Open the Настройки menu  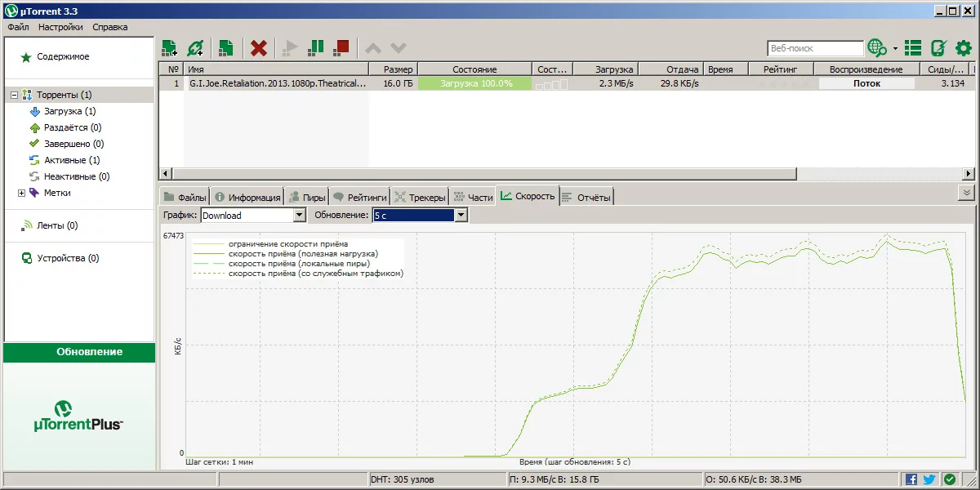coord(60,27)
